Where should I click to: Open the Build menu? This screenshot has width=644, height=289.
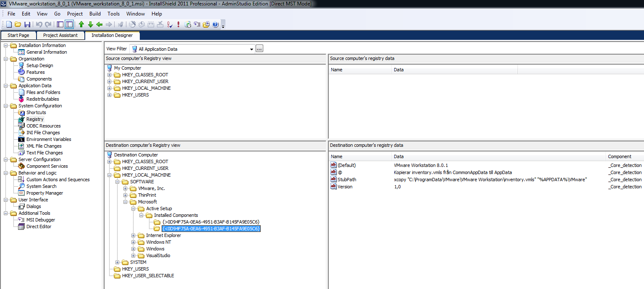click(94, 13)
